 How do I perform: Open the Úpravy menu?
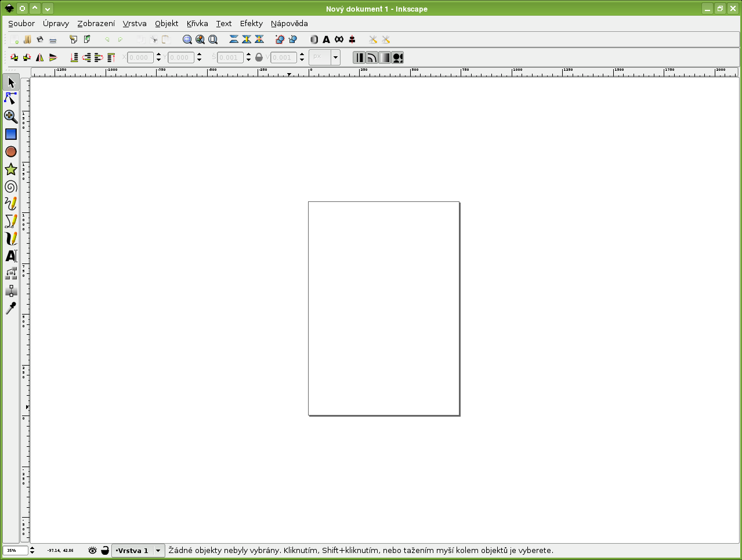[x=56, y=24]
